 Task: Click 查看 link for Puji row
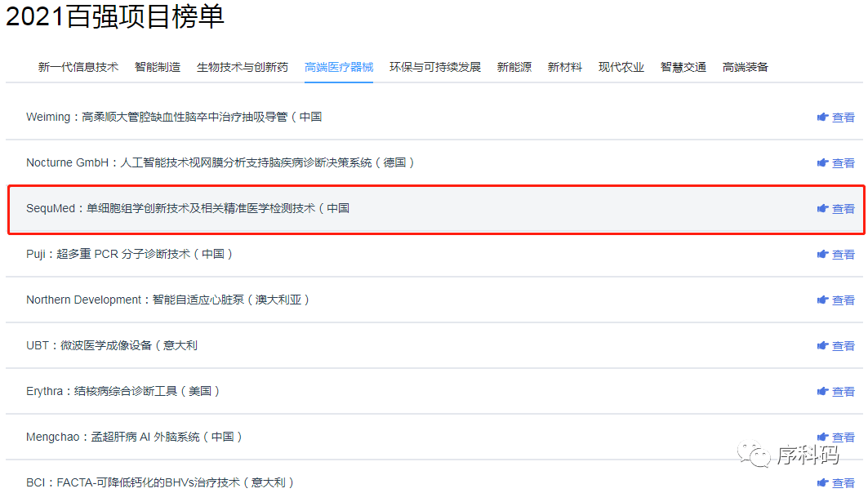tap(843, 255)
